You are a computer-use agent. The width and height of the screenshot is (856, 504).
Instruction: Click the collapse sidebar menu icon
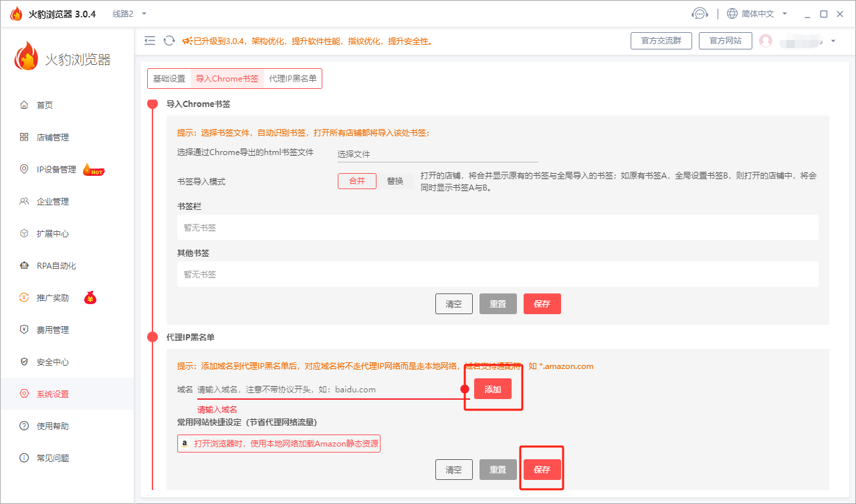tap(150, 41)
